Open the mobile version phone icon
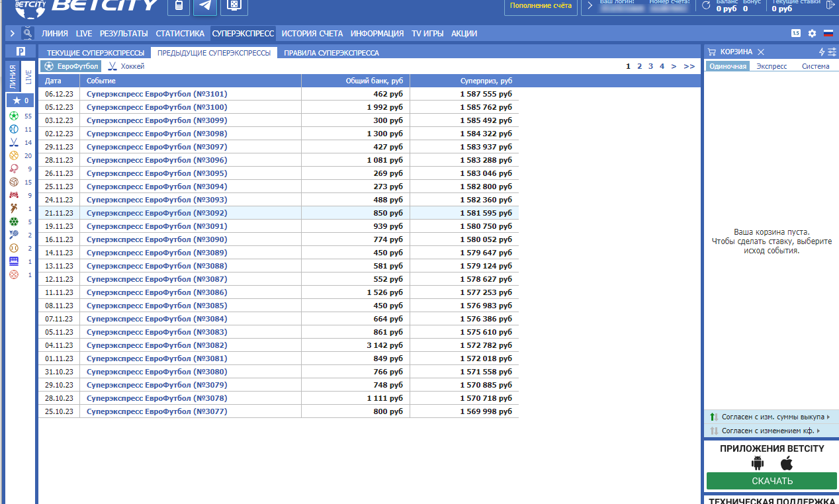This screenshot has width=839, height=504. pos(179,6)
